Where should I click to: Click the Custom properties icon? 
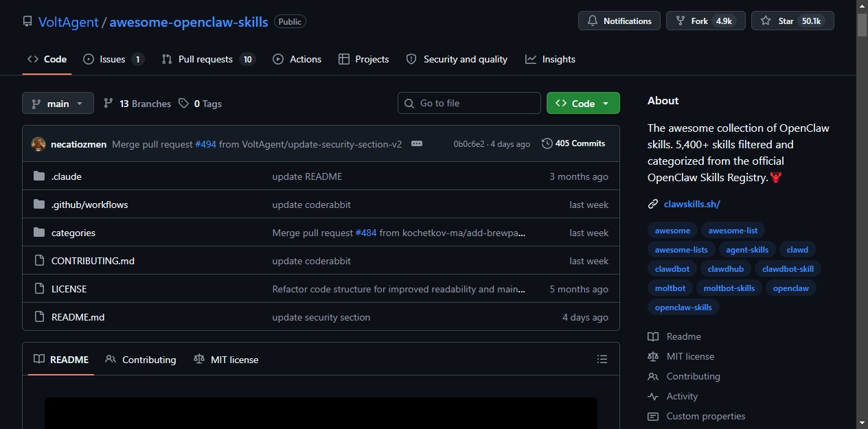[653, 416]
